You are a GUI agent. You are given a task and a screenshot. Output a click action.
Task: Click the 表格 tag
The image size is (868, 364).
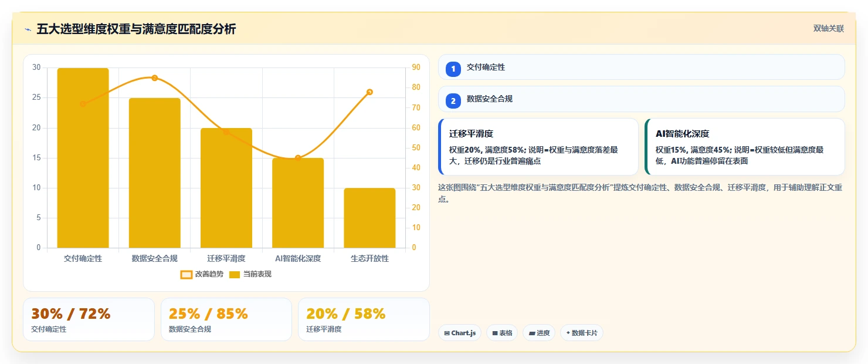point(502,333)
